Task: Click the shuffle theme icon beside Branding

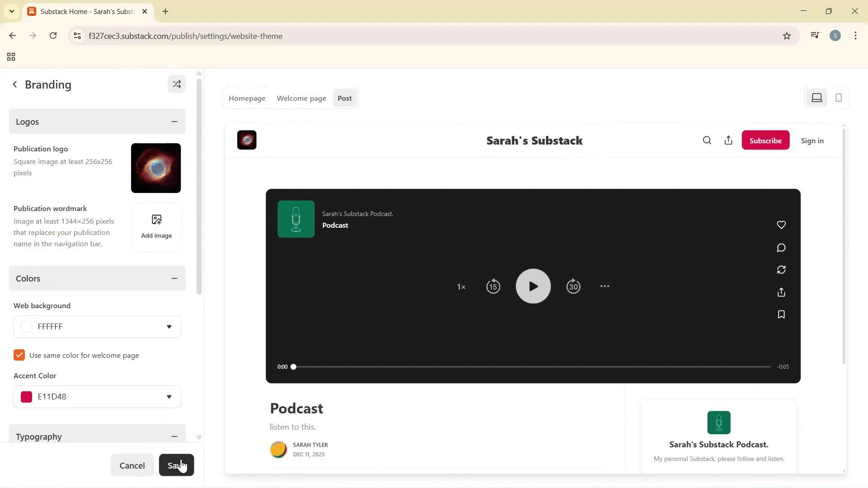Action: 176,84
